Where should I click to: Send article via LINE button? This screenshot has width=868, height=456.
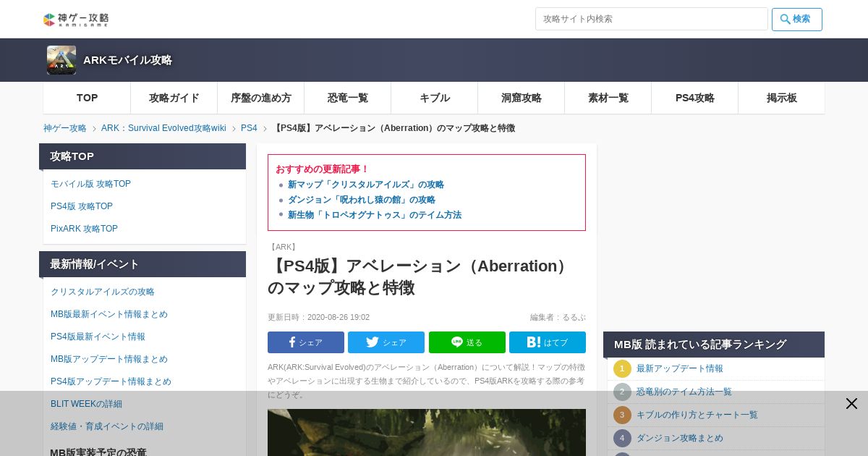point(467,342)
